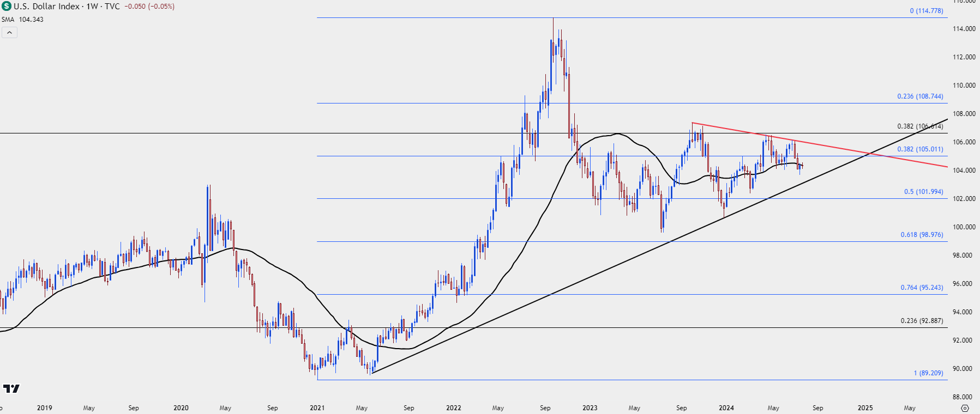Click the 2025 label on time axis
Image resolution: width=980 pixels, height=414 pixels.
[x=865, y=408]
